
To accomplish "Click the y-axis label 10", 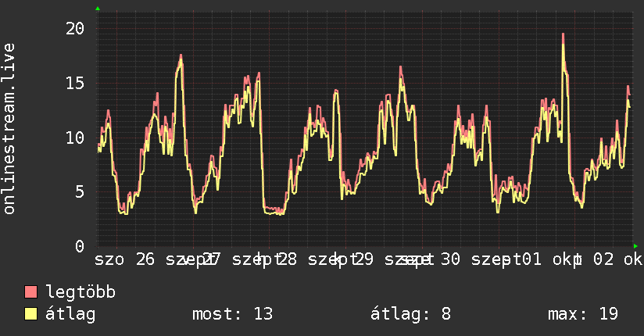I will (x=75, y=138).
